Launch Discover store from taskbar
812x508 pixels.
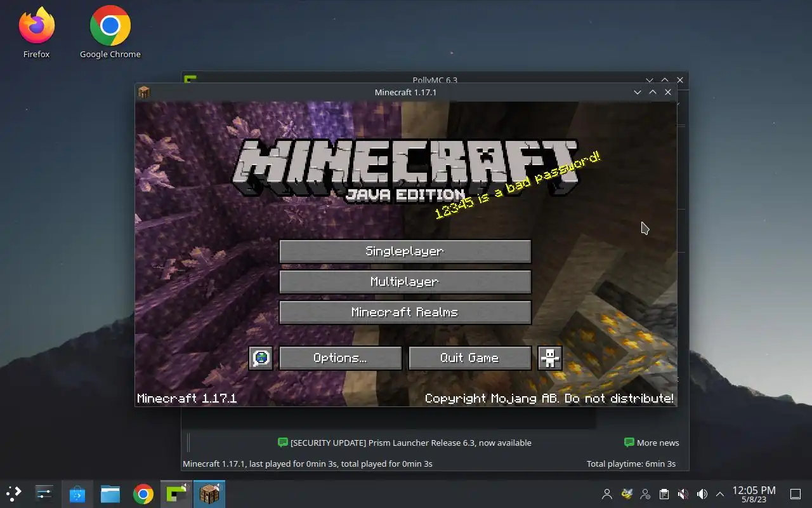tap(77, 493)
